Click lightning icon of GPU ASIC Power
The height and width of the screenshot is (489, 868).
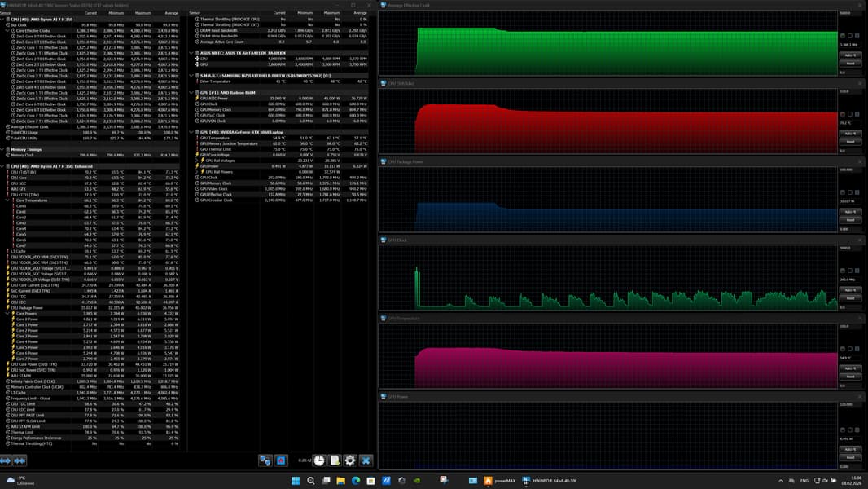[x=197, y=98]
